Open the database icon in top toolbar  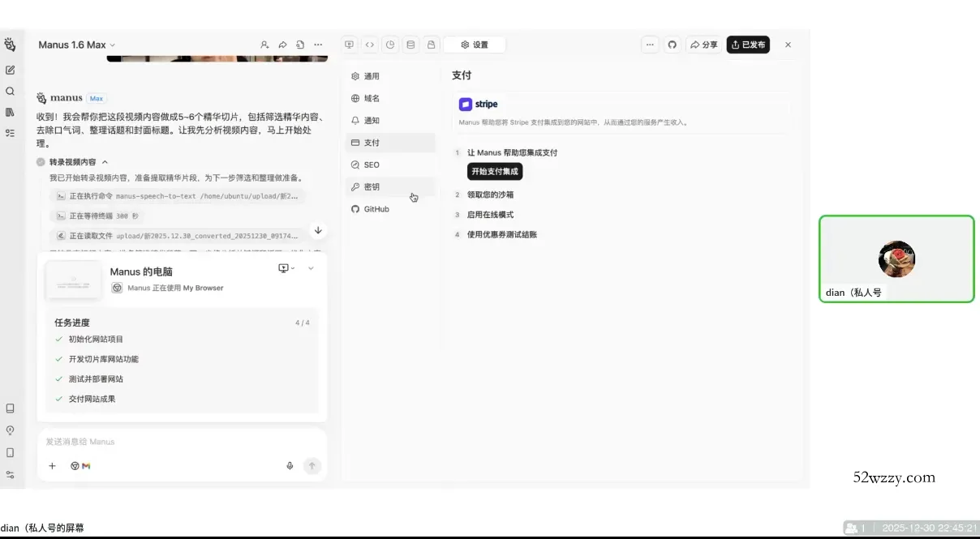point(410,45)
